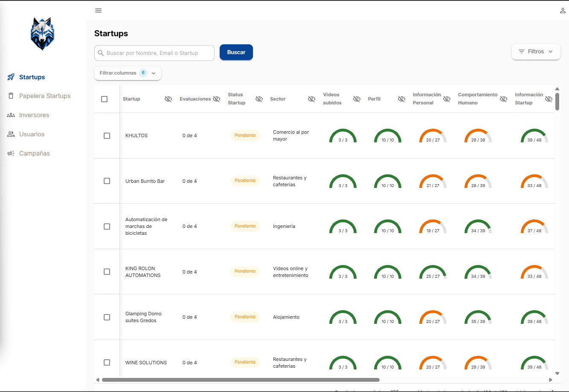This screenshot has height=392, width=569.
Task: Go to Papelera Startups section
Action: [x=45, y=96]
